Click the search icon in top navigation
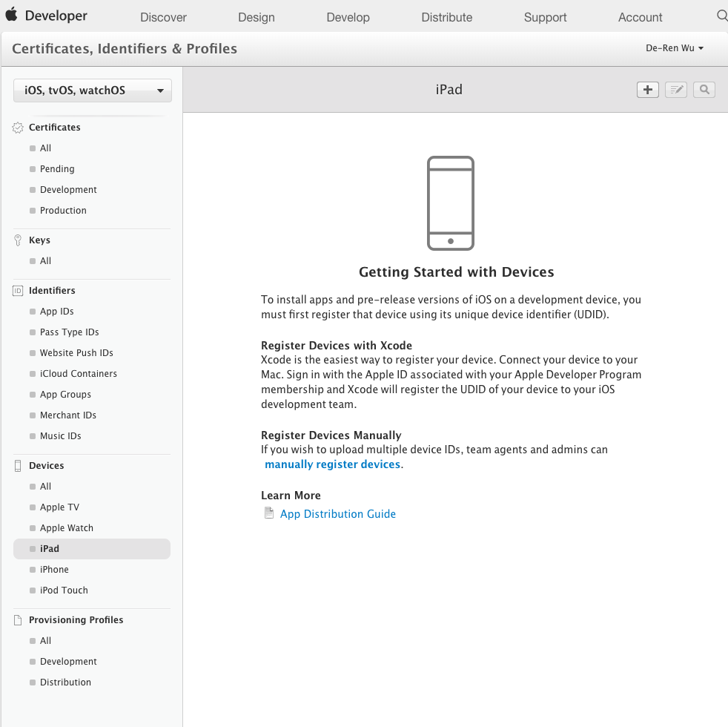Screen dimensions: 728x727 (721, 16)
